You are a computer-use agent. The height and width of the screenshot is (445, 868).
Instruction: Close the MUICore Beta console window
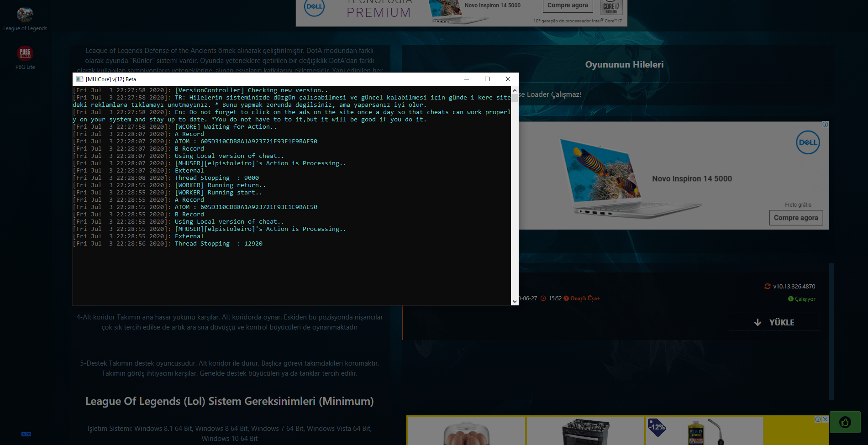coord(508,79)
